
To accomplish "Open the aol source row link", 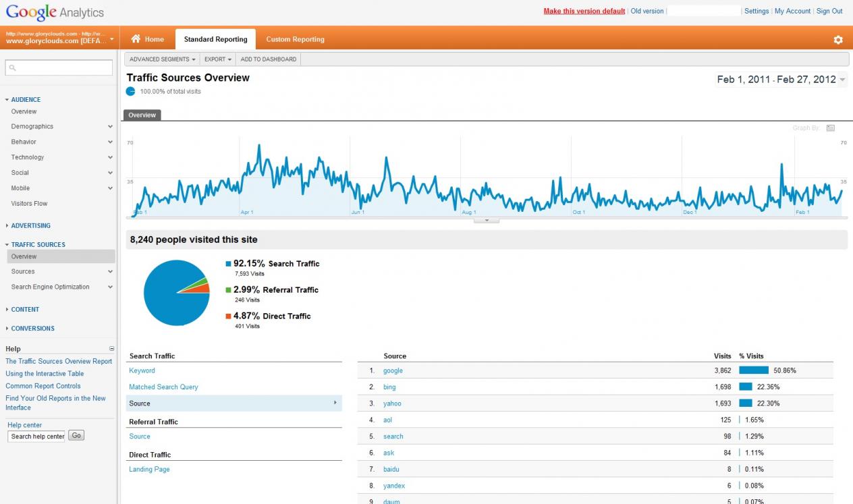I will [388, 420].
